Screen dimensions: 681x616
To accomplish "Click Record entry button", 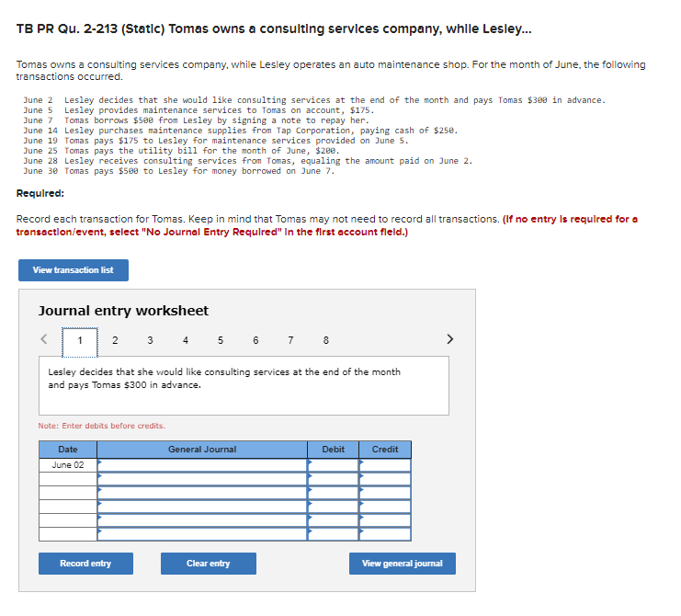I will [85, 564].
